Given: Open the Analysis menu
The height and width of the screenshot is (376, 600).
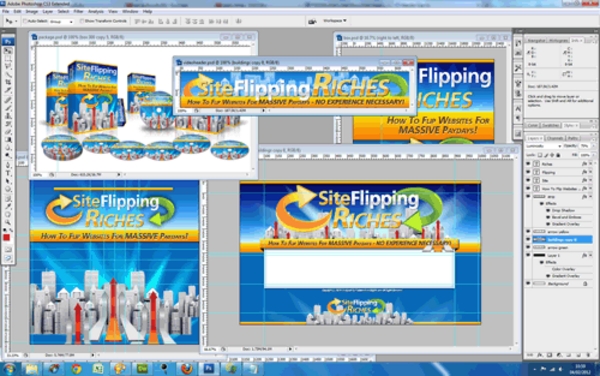Looking at the screenshot, I should point(96,12).
